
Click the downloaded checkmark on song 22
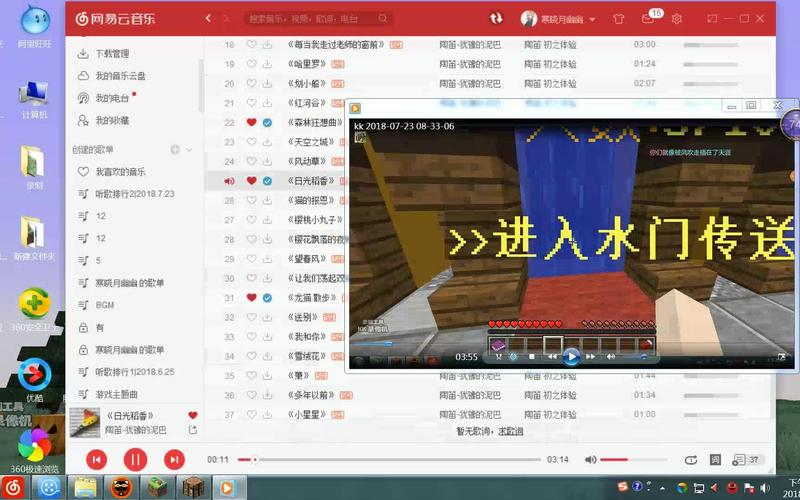[267, 122]
